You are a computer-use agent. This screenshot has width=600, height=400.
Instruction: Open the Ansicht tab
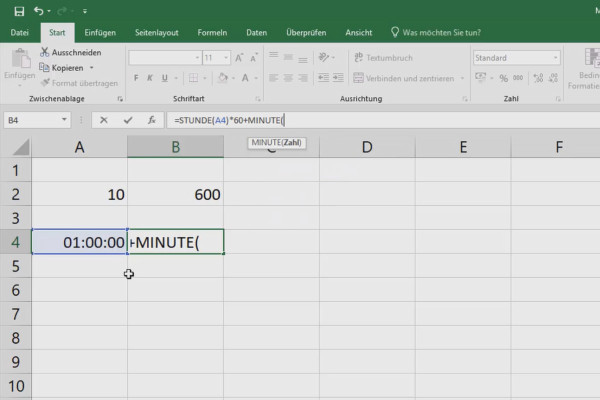pos(359,33)
